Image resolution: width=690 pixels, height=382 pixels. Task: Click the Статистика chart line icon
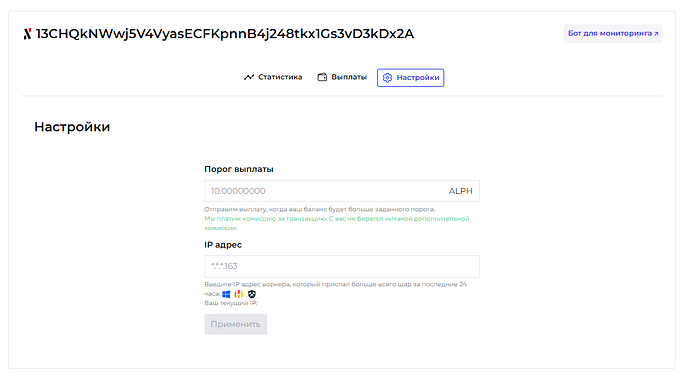point(249,77)
